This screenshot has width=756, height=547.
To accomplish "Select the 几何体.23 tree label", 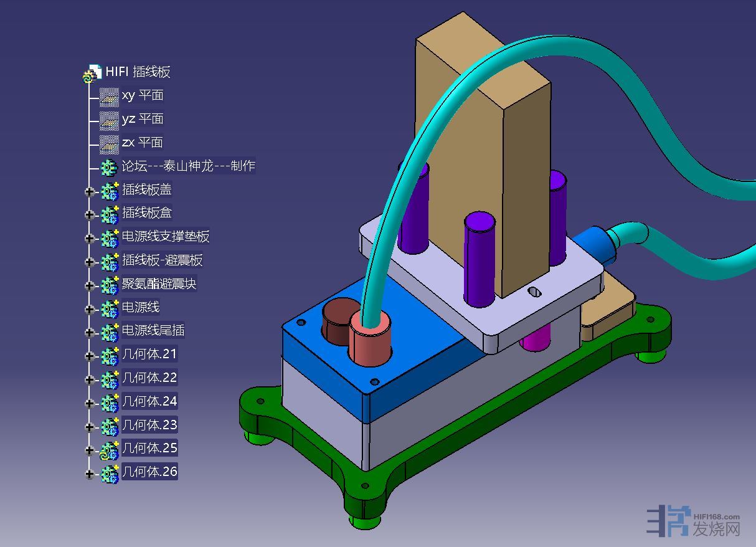I will click(149, 425).
